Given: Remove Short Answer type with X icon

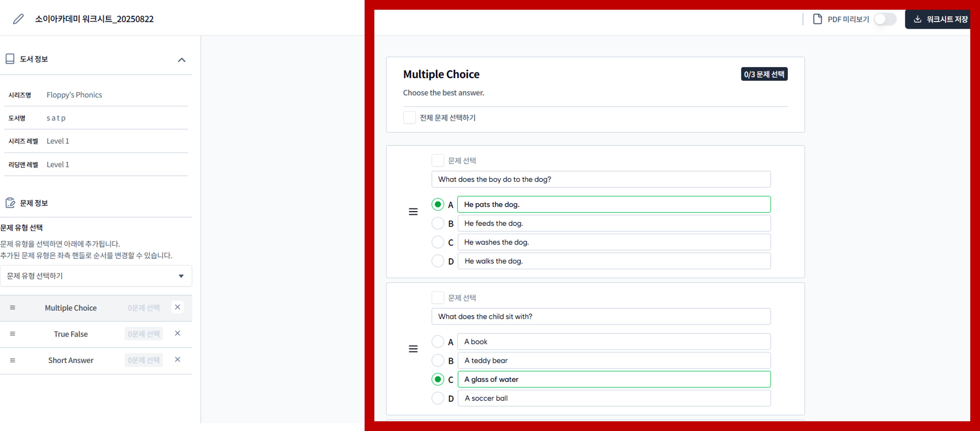Looking at the screenshot, I should click(177, 360).
